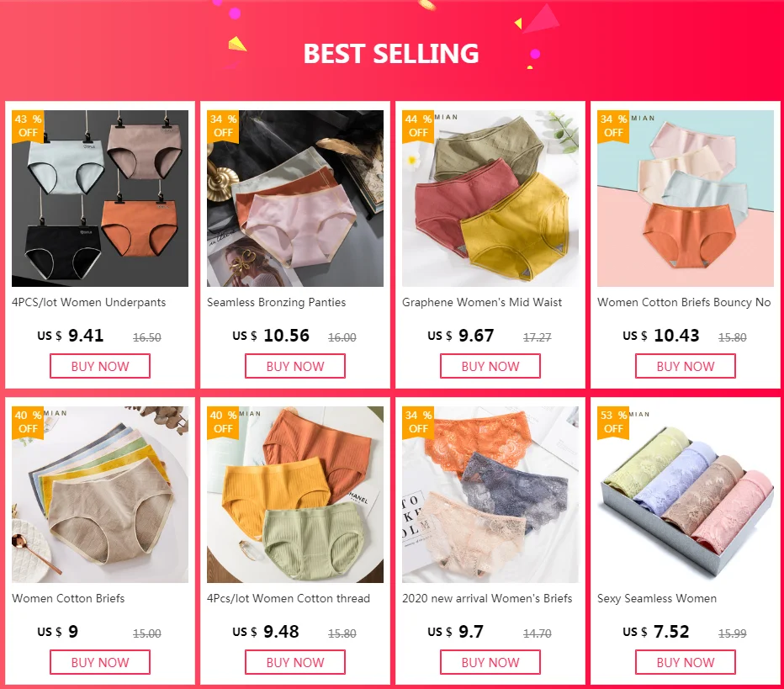
Task: Click BUY NOW for Graphene Women's Mid Waist
Action: pos(490,366)
